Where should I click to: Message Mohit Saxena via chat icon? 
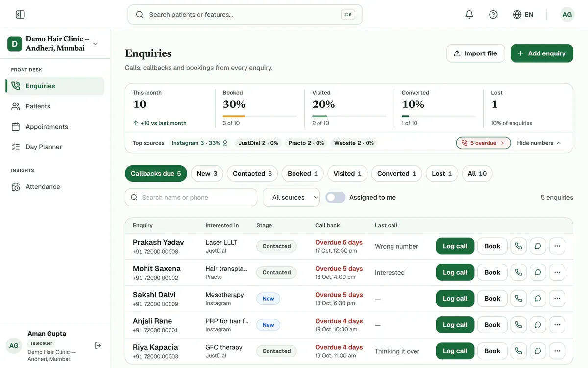tap(538, 272)
